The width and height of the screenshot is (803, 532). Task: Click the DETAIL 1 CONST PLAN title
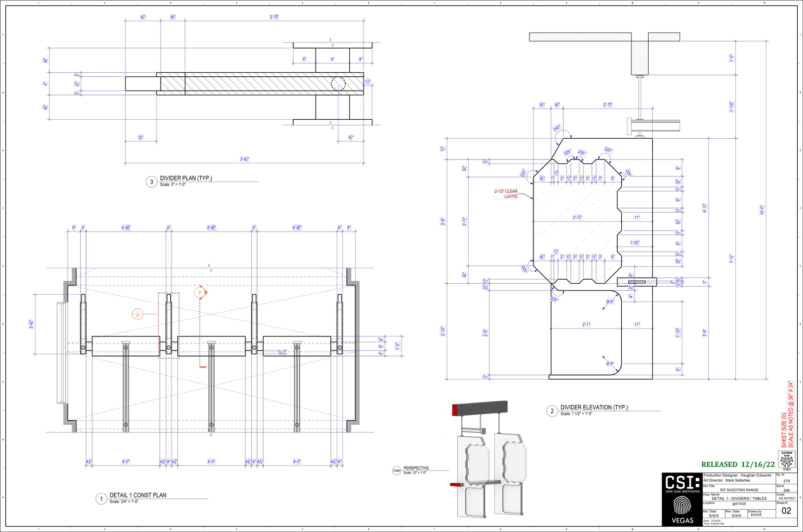(138, 495)
